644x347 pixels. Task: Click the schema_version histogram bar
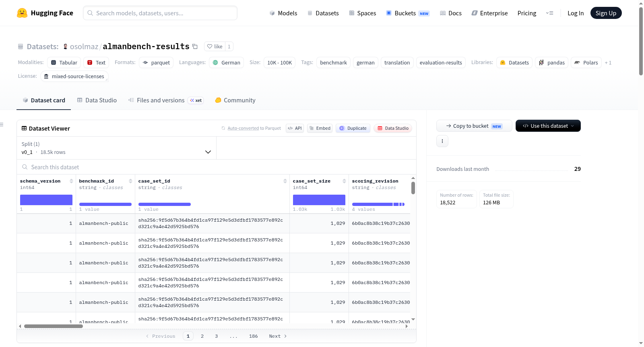pos(46,200)
